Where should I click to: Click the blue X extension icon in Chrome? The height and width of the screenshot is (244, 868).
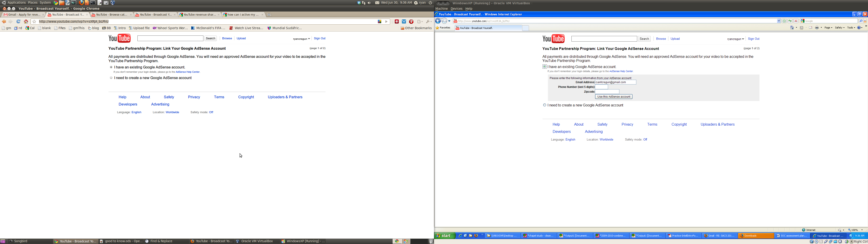[x=404, y=21]
